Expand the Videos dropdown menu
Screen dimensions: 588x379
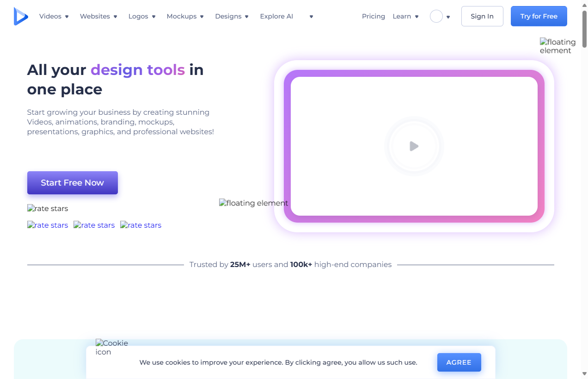point(54,16)
